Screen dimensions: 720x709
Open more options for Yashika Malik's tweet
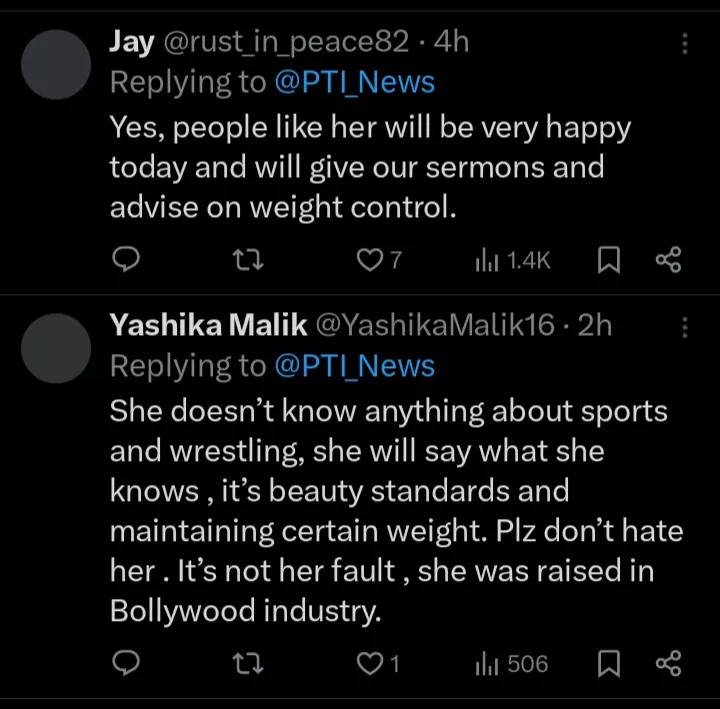[x=685, y=326]
